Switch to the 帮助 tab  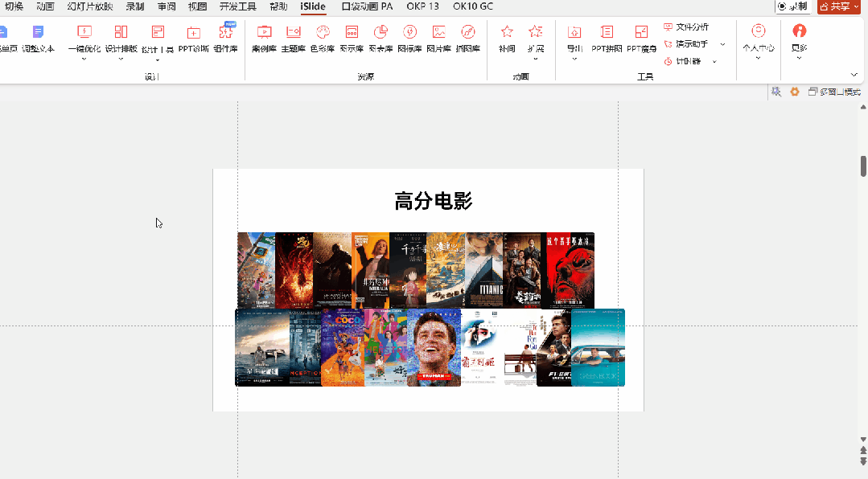(278, 6)
